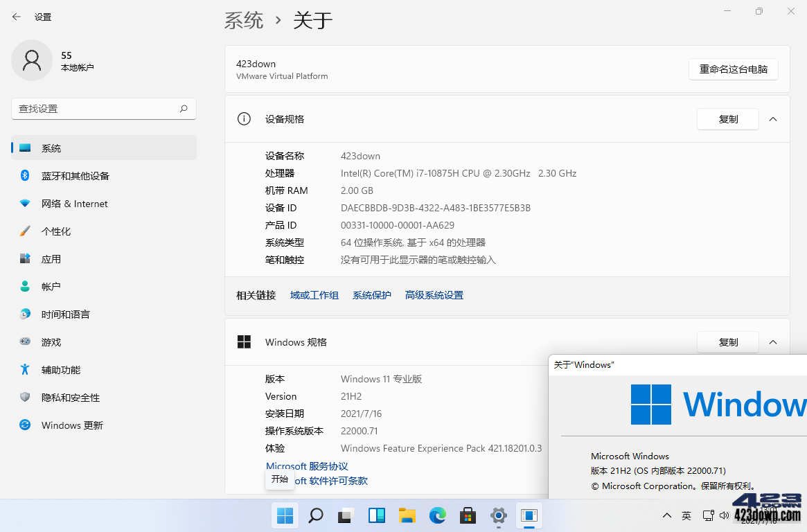Launch Microsoft Store from taskbar
This screenshot has height=532, width=807.
pyautogui.click(x=468, y=515)
